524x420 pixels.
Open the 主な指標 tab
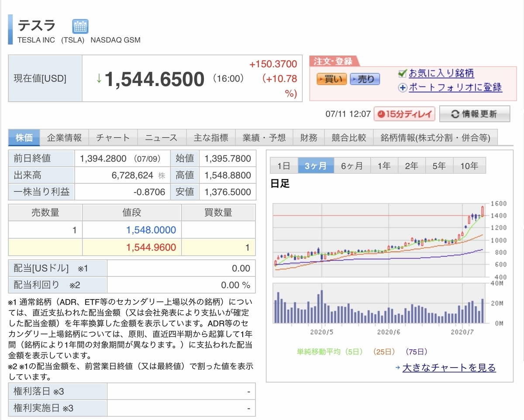210,138
